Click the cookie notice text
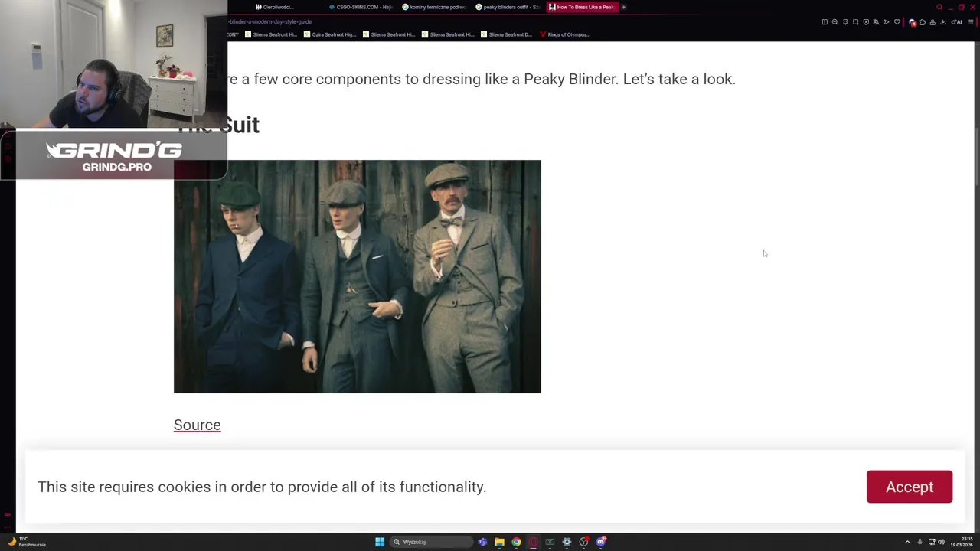Viewport: 980px width, 551px height. (x=262, y=487)
